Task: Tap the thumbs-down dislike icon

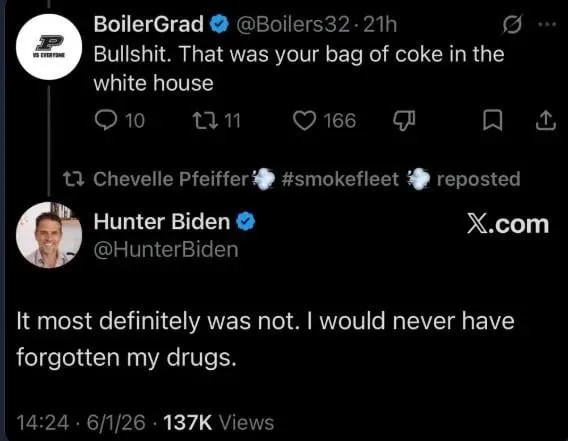Action: click(404, 121)
